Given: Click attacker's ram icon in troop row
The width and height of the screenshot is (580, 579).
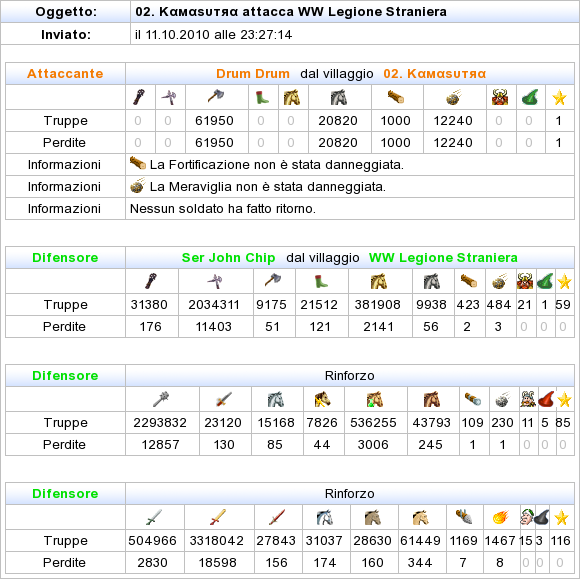Looking at the screenshot, I should 396,97.
